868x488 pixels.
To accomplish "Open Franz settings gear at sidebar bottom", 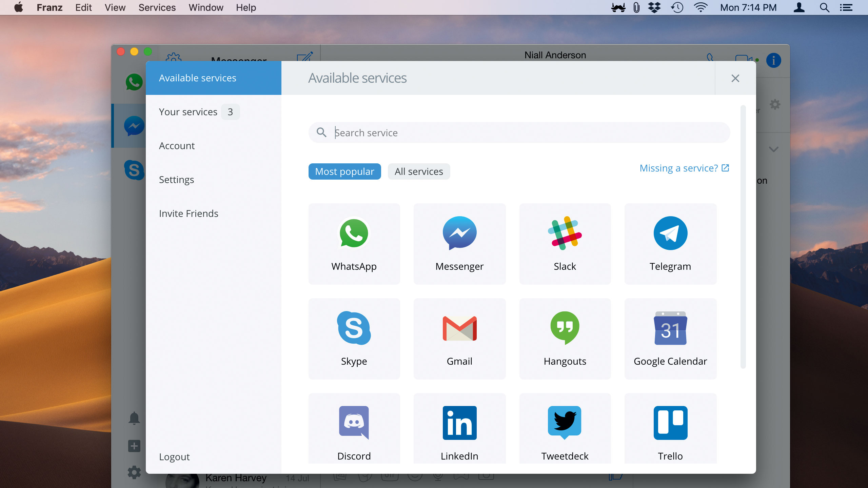I will pyautogui.click(x=134, y=472).
